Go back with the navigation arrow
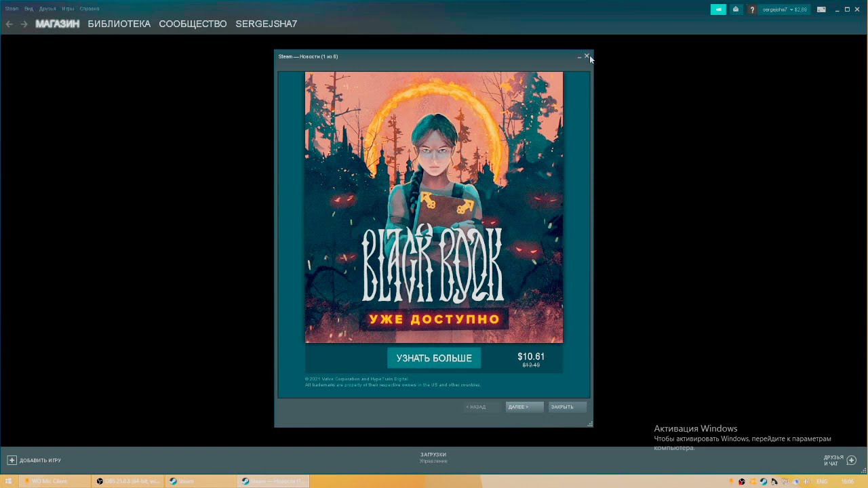 click(x=9, y=24)
